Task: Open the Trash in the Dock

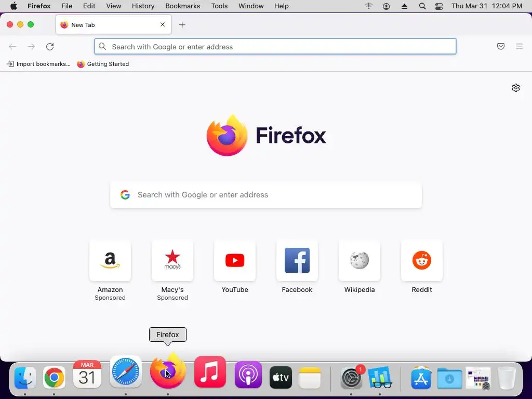Action: (507, 378)
